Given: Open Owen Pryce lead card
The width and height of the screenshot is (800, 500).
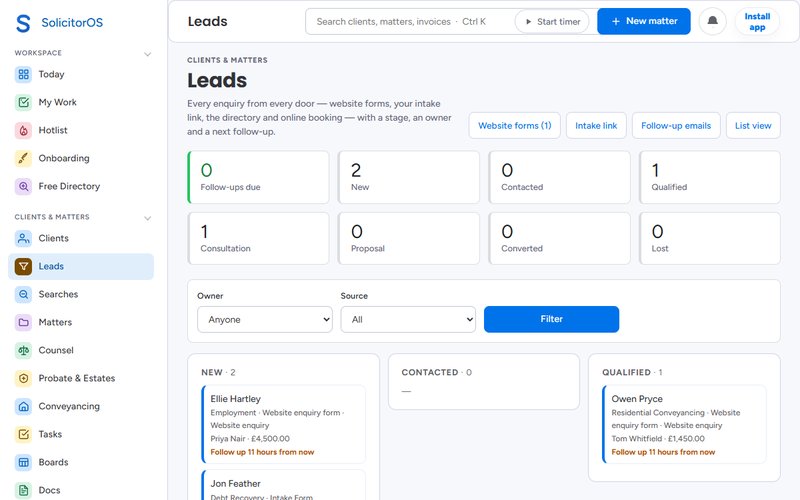Looking at the screenshot, I should point(685,424).
